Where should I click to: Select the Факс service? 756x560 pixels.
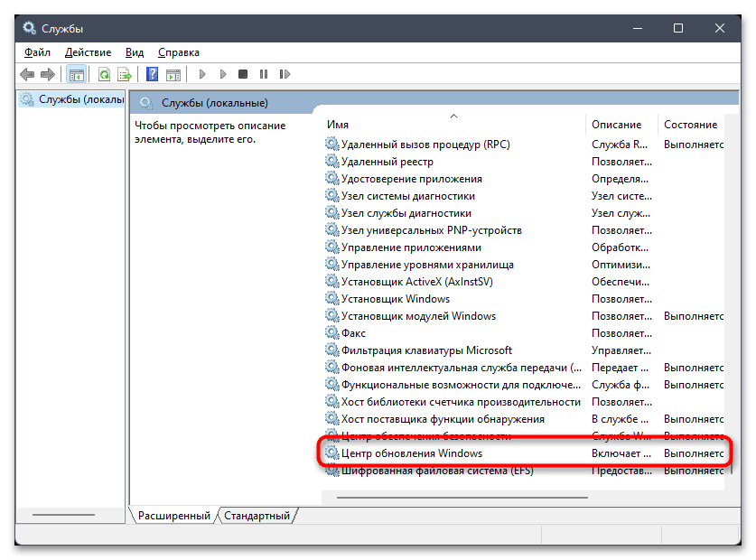click(x=353, y=333)
